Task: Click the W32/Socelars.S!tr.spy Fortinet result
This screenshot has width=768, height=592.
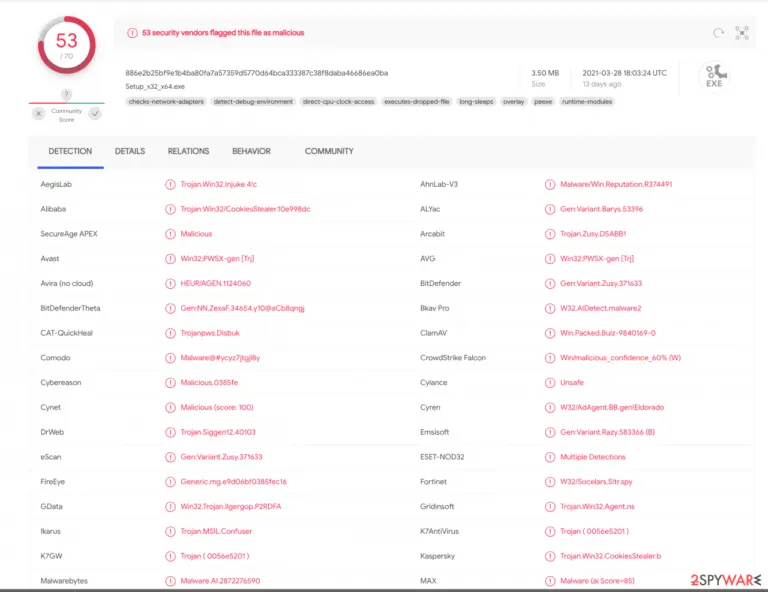Action: [597, 482]
